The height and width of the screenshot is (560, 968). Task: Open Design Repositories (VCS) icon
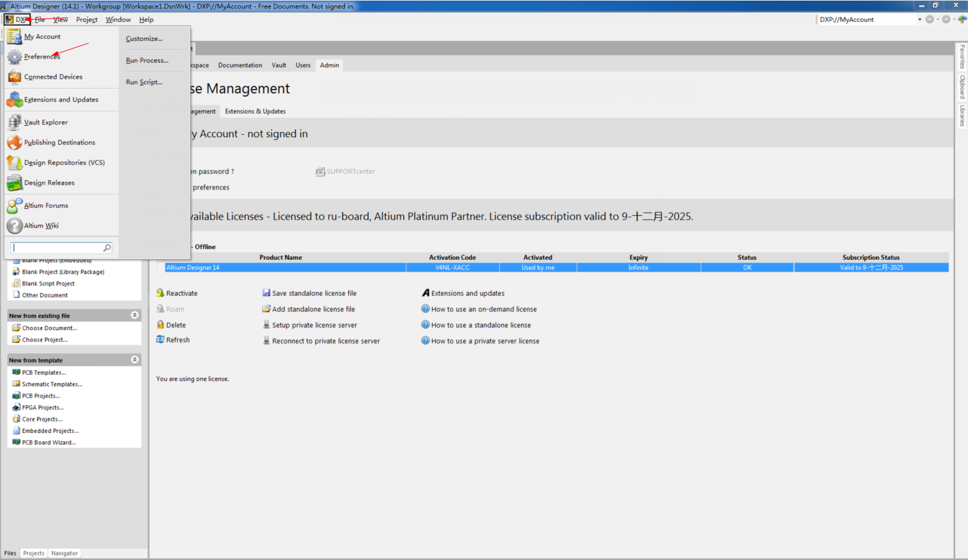click(14, 163)
